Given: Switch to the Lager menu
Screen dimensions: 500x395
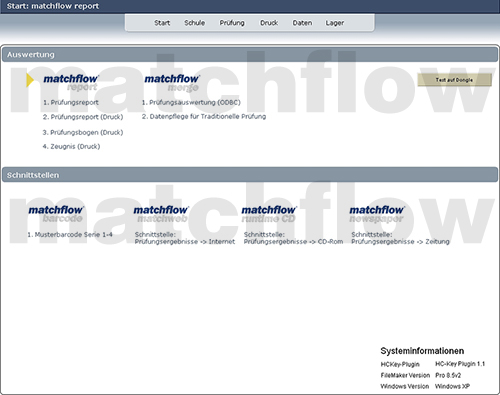Looking at the screenshot, I should [x=335, y=23].
